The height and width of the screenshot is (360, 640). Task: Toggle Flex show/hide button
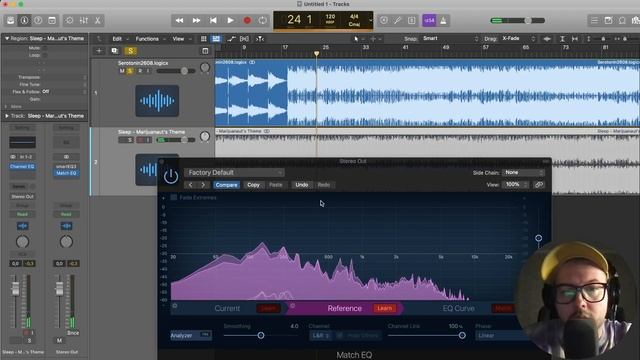(244, 39)
